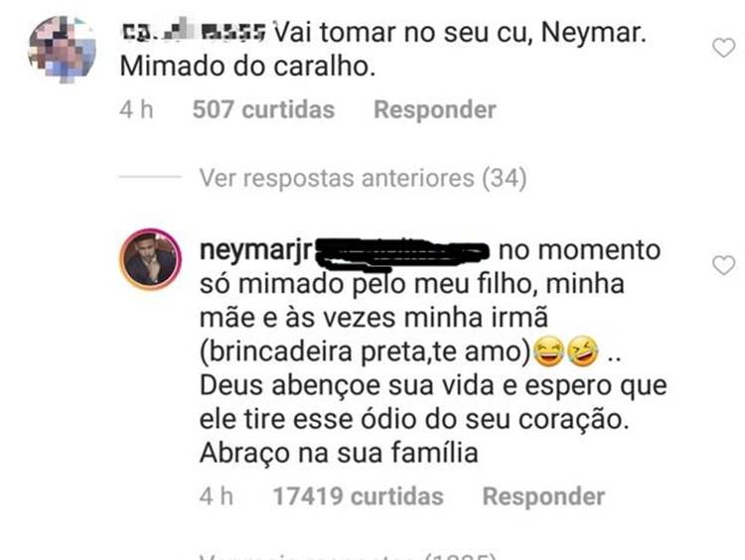Open the neymarjr username link
Screen dimensions: 745x560
coord(256,250)
